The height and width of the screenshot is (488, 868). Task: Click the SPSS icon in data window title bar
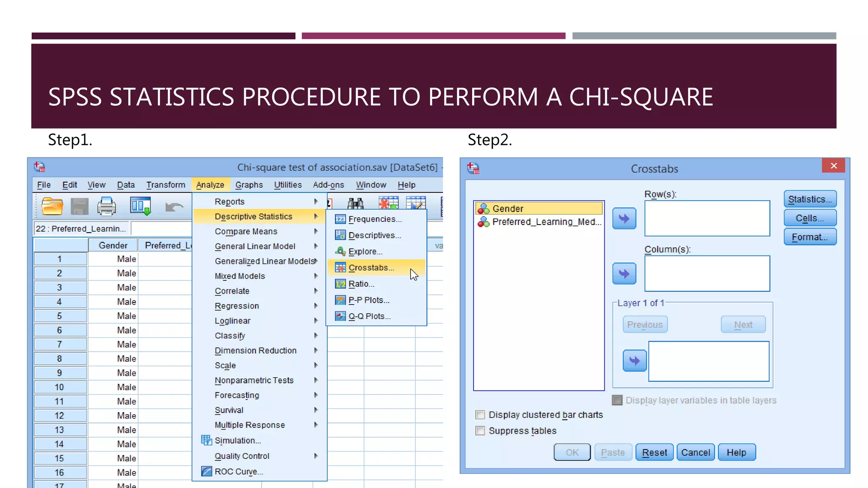pos(39,167)
